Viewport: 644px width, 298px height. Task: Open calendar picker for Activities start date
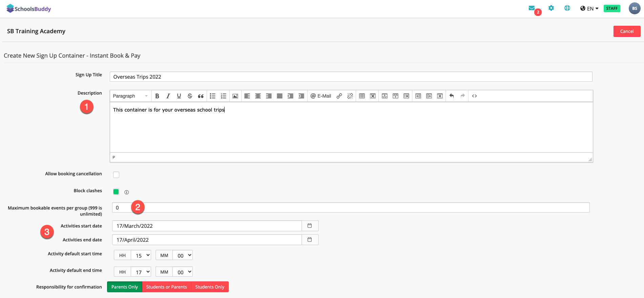(x=310, y=226)
